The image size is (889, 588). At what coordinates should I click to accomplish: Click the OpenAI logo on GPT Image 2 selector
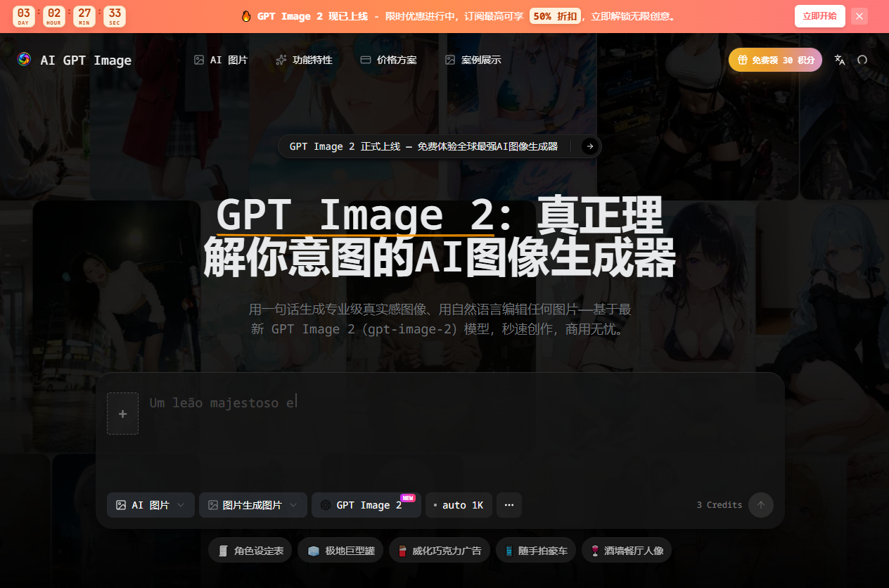click(325, 505)
